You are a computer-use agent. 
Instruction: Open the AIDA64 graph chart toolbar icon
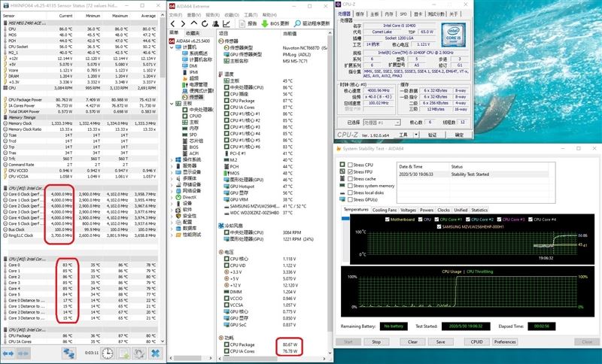pos(227,24)
